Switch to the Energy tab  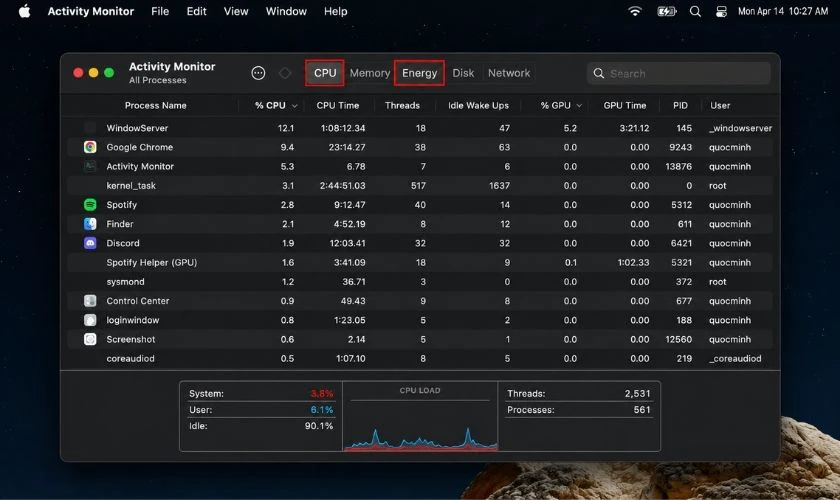pyautogui.click(x=419, y=73)
